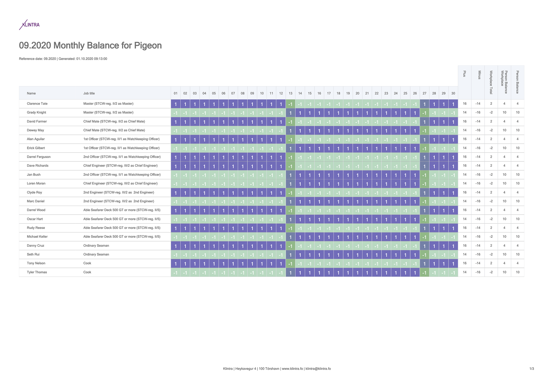Click the Job title column header
This screenshot has width=555, height=392.
pos(89,93)
